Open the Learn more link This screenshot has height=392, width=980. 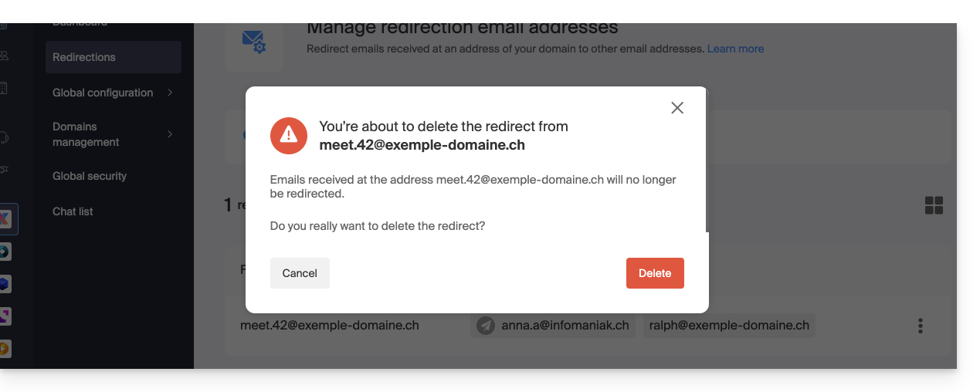(x=735, y=49)
